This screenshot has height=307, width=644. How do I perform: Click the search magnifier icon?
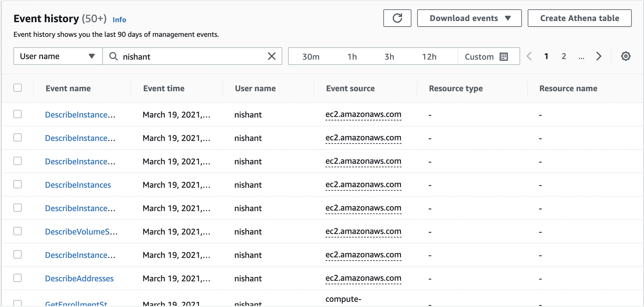pyautogui.click(x=114, y=56)
